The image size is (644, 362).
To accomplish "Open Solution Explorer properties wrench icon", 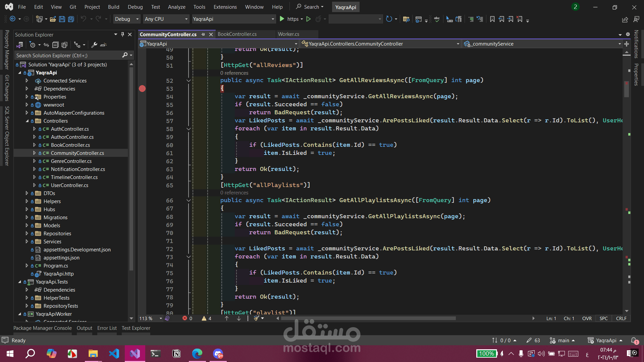I will click(x=94, y=45).
